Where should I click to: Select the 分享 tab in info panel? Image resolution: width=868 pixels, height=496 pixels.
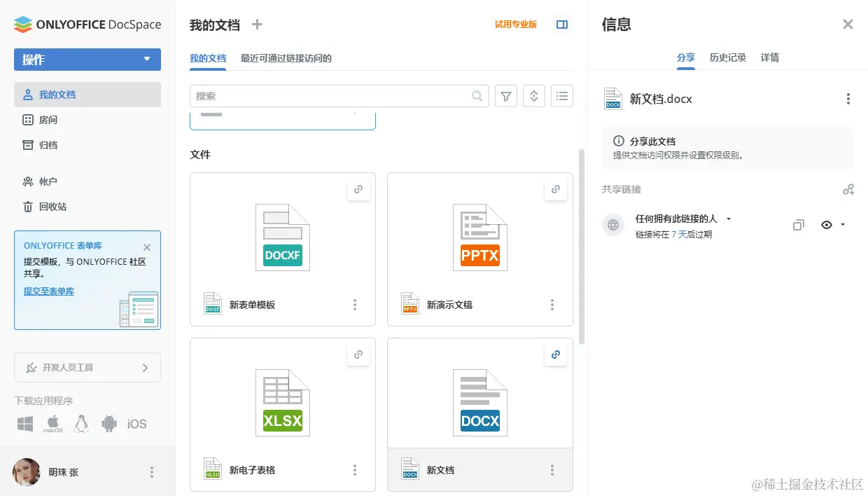(686, 58)
